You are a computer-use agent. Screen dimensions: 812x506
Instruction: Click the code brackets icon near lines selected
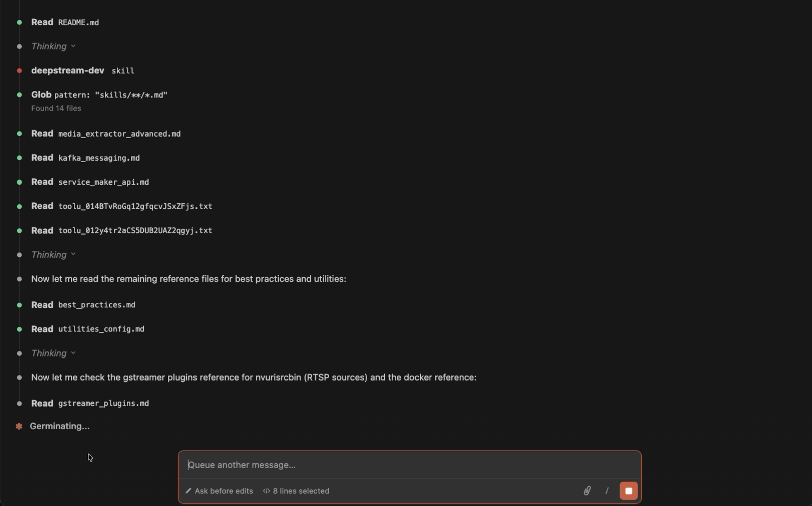[266, 491]
